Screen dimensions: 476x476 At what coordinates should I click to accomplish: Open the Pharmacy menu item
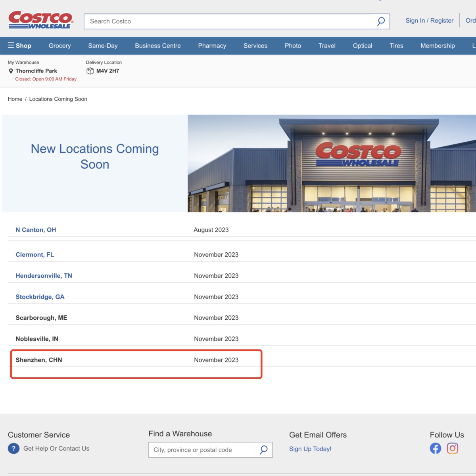click(x=212, y=46)
